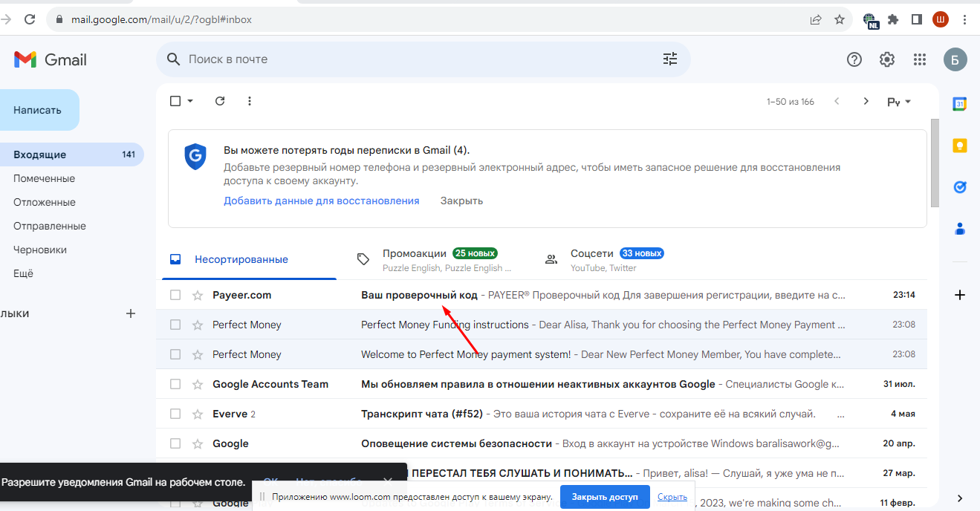The height and width of the screenshot is (511, 980).
Task: Click the inbox vertical scrollbar
Action: [x=935, y=163]
